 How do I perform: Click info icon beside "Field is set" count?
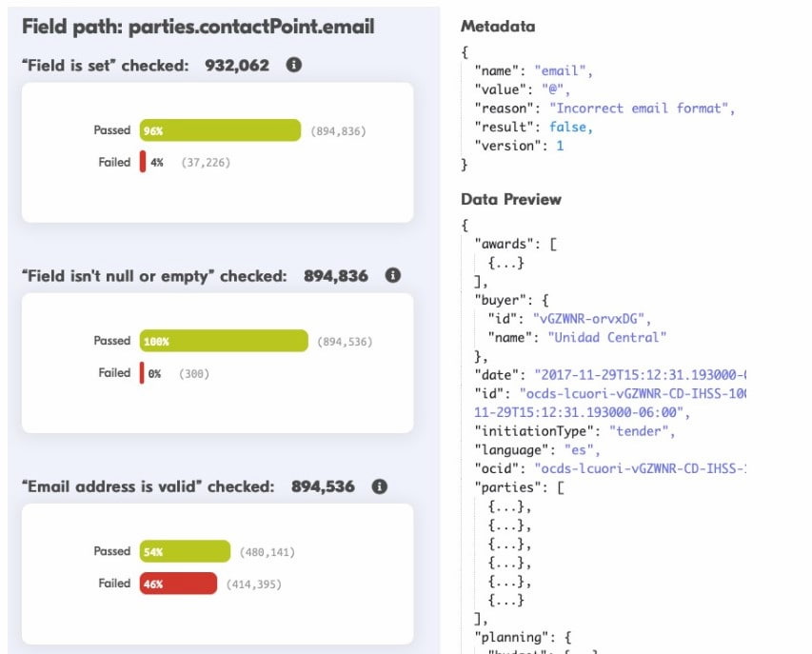tap(294, 66)
